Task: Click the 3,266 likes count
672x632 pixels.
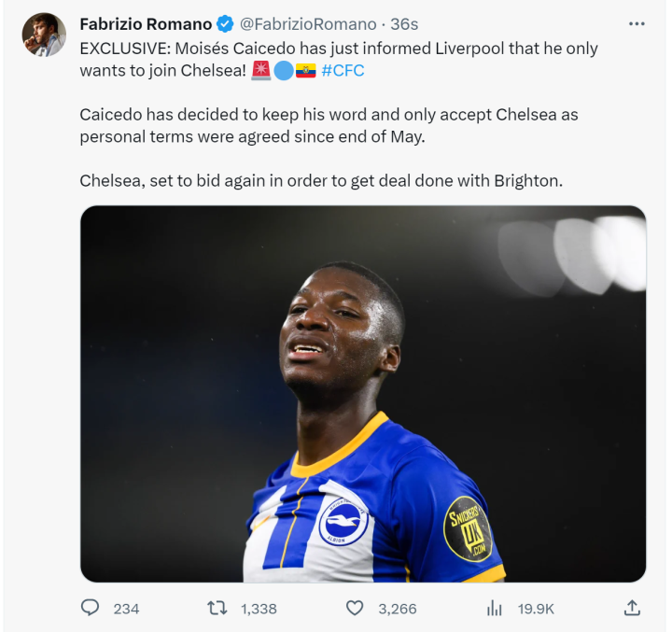Action: point(398,609)
